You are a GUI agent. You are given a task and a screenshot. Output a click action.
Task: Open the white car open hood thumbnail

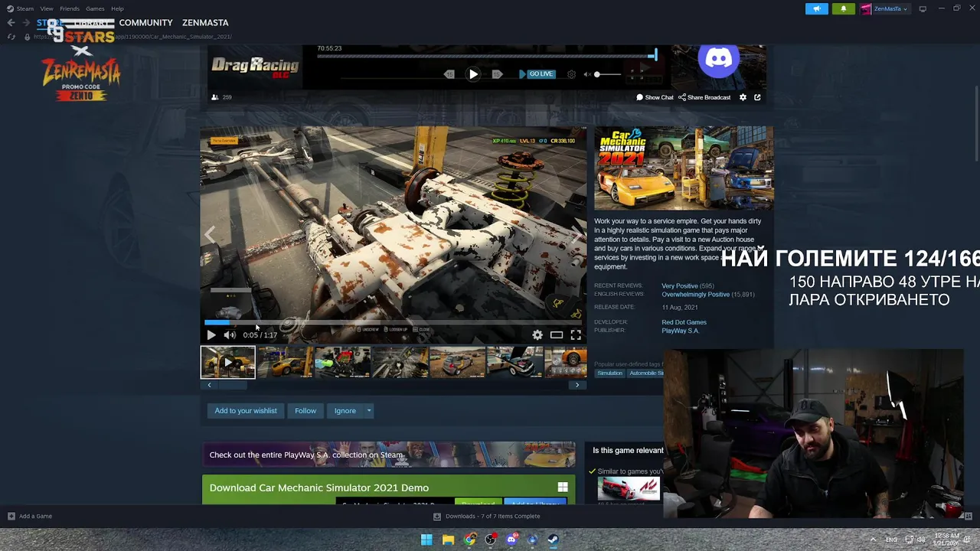(x=514, y=362)
